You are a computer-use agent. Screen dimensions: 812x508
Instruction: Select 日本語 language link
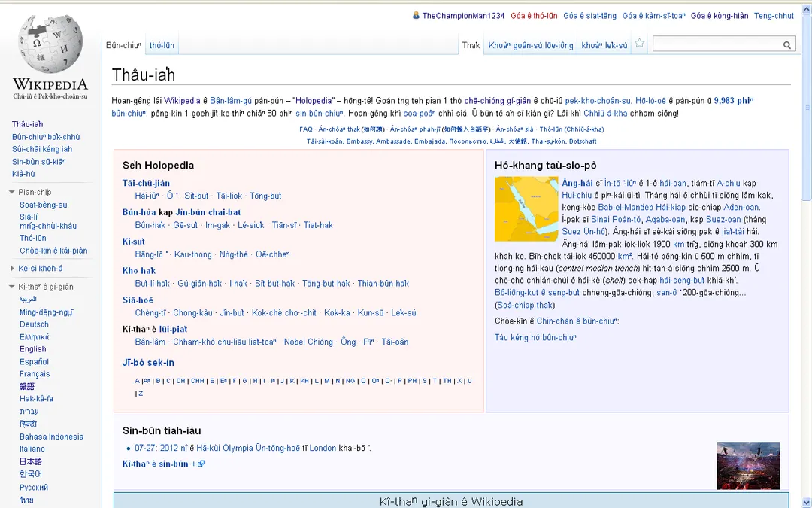pos(31,461)
